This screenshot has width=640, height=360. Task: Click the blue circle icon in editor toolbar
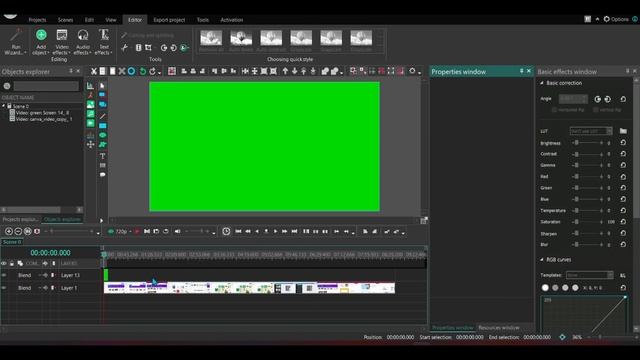click(x=131, y=71)
